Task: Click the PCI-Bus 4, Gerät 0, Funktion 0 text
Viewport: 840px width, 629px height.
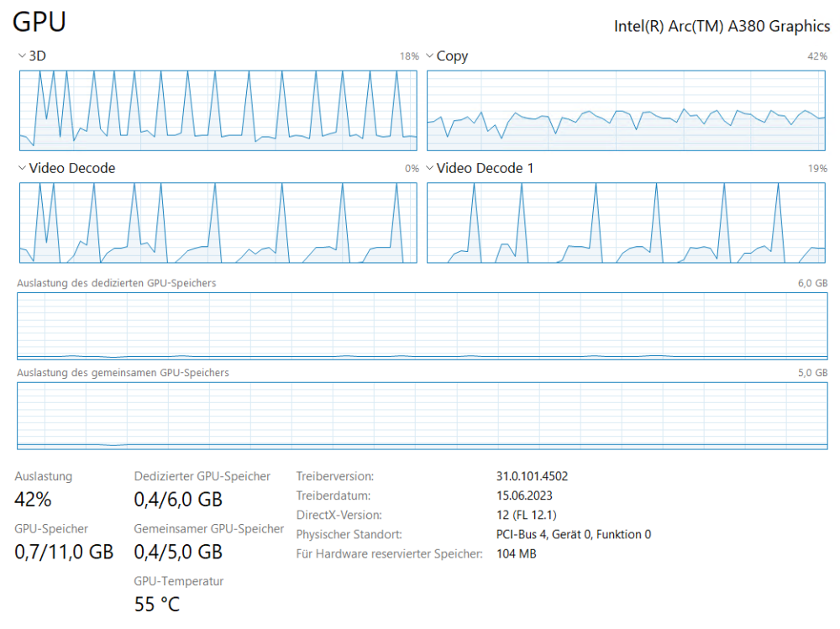Action: pos(573,534)
